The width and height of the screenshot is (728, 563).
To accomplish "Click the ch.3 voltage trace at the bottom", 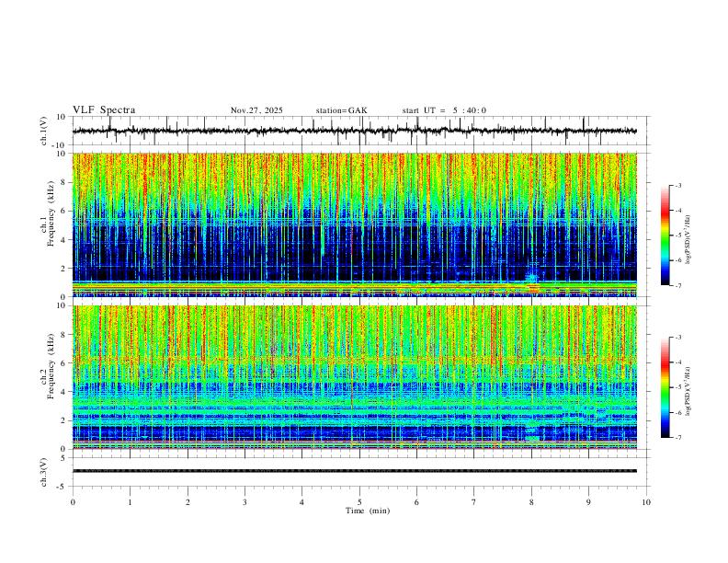I will (354, 471).
